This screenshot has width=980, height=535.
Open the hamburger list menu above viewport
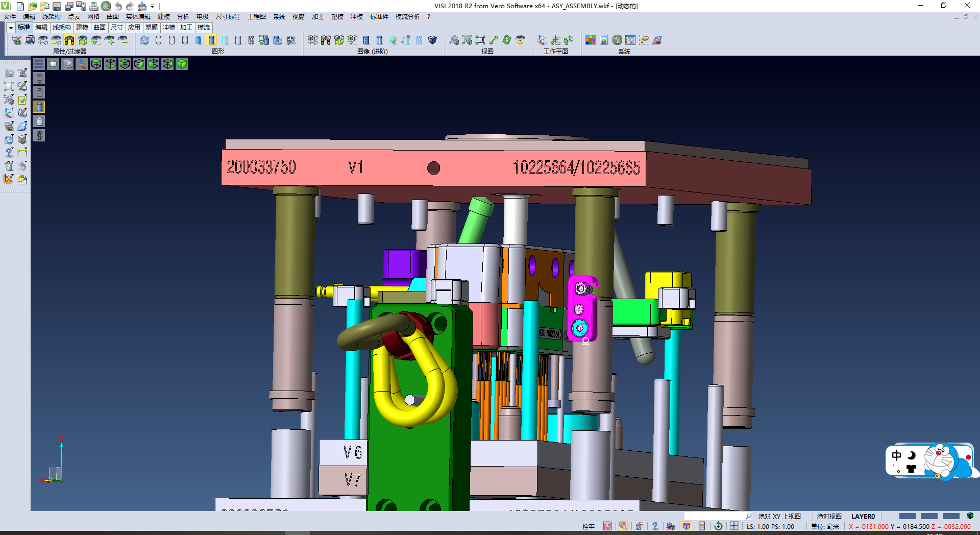pyautogui.click(x=39, y=64)
